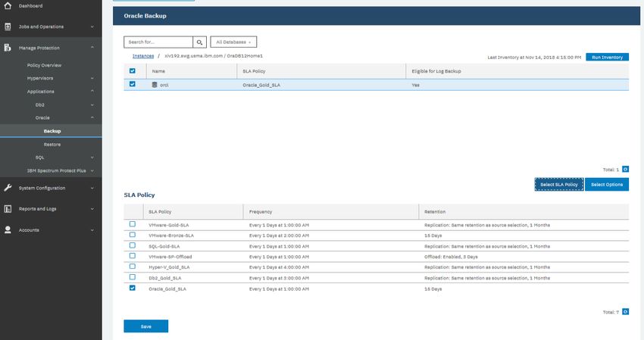
Task: Open Policy Overview menu item
Action: pos(44,65)
